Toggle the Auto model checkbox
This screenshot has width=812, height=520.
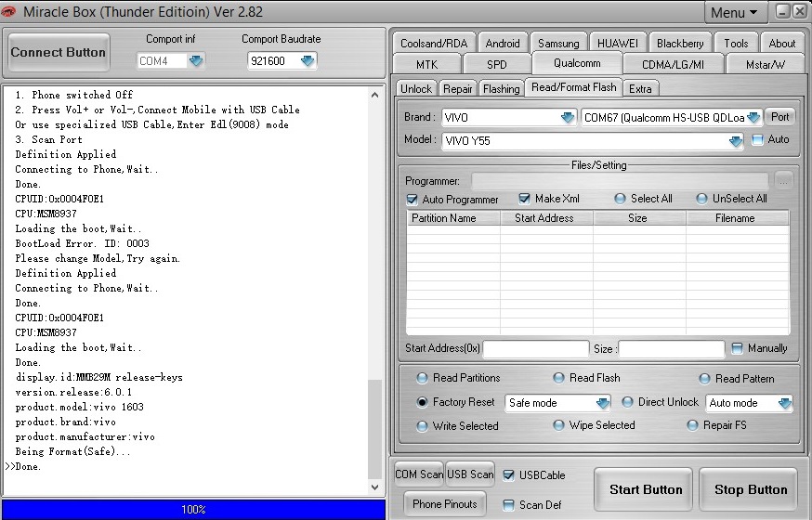(757, 139)
